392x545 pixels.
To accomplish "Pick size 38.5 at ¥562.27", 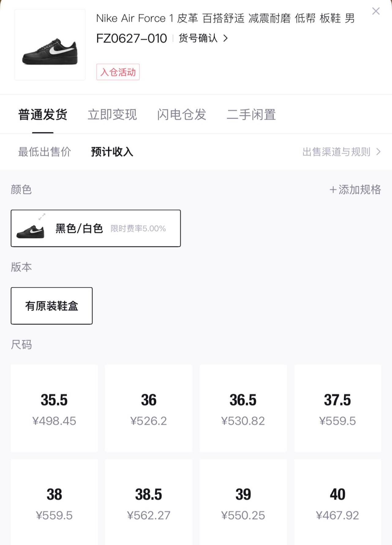I will click(x=149, y=502).
